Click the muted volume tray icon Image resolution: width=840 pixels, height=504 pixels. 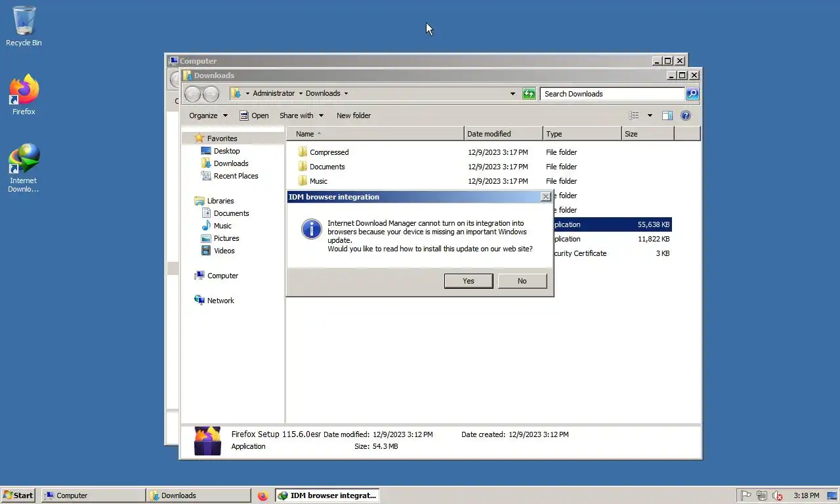(x=778, y=495)
